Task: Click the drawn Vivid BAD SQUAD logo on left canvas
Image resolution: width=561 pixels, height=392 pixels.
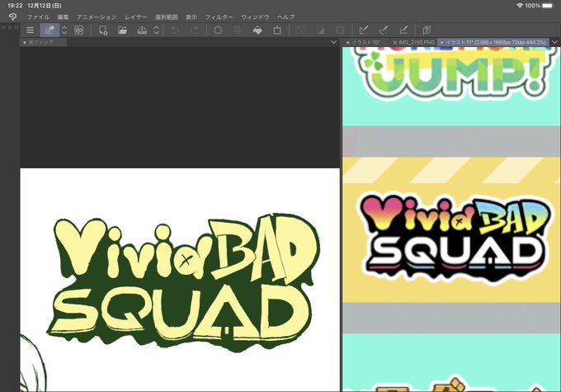Action: tap(183, 281)
